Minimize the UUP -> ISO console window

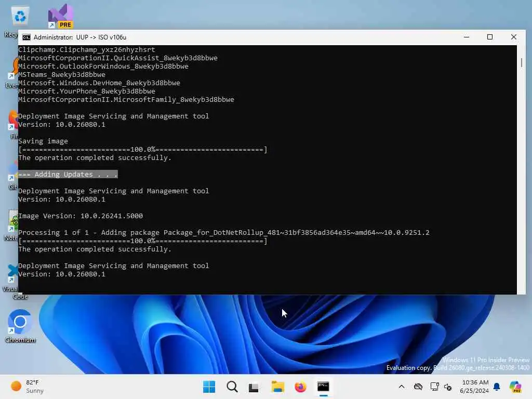click(x=467, y=37)
